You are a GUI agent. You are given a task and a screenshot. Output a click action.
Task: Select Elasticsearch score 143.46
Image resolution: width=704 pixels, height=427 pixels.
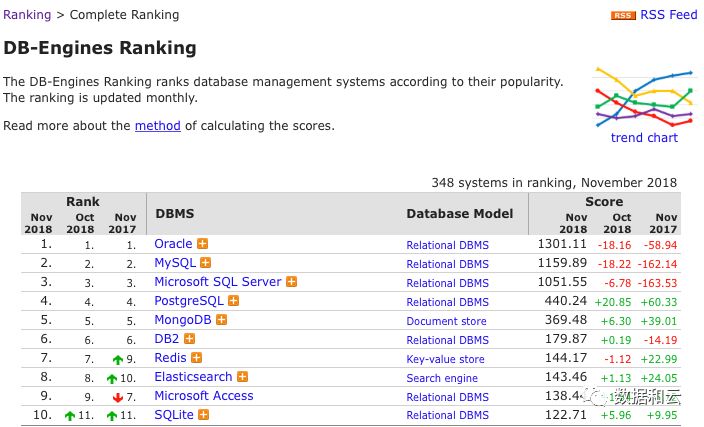click(x=566, y=377)
